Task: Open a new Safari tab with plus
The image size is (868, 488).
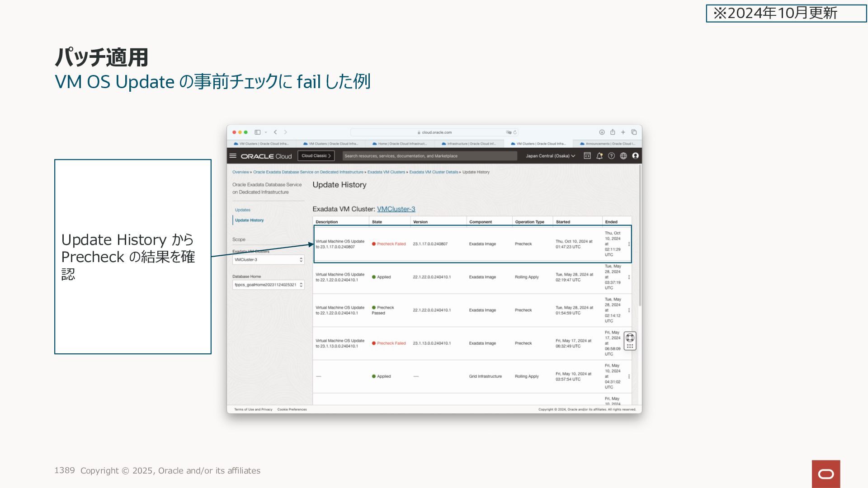Action: 623,132
